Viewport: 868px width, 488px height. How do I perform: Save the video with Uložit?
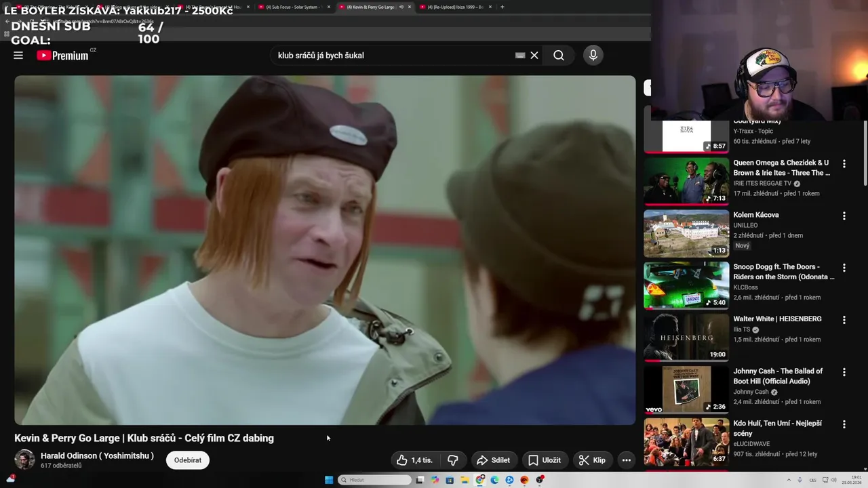coord(545,460)
